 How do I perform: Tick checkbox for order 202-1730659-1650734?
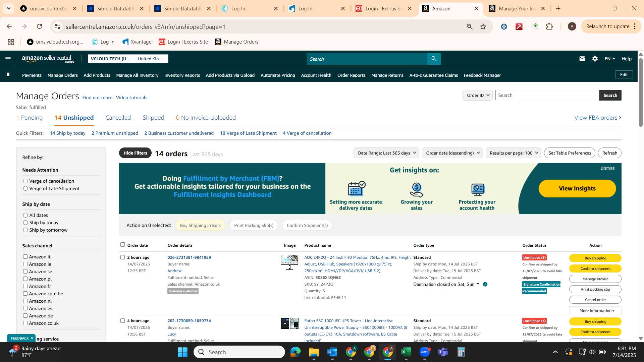pos(122,320)
